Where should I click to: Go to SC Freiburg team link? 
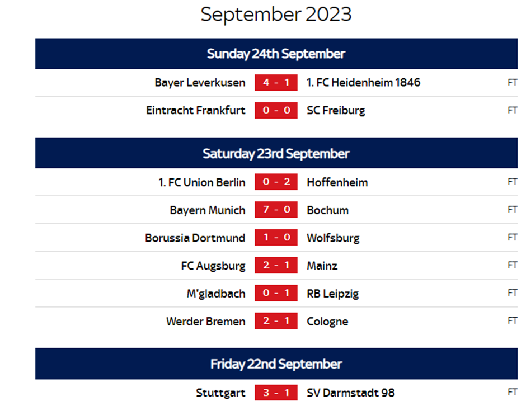tap(336, 111)
